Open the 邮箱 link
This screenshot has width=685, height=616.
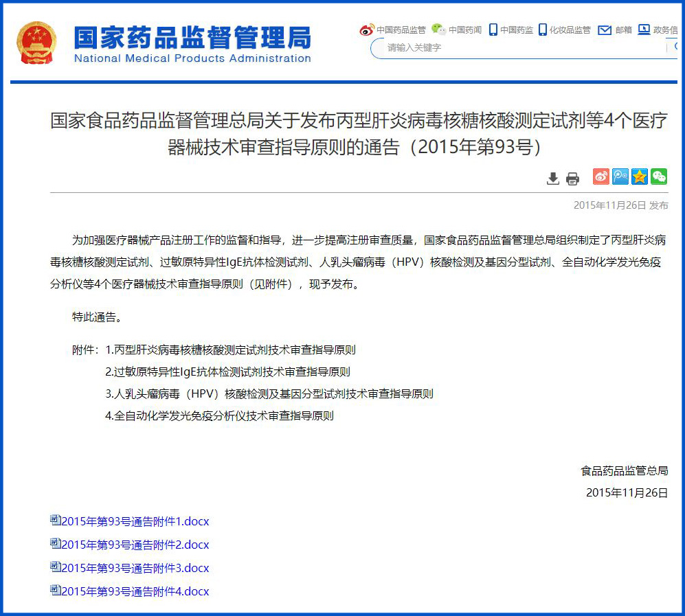[x=624, y=30]
